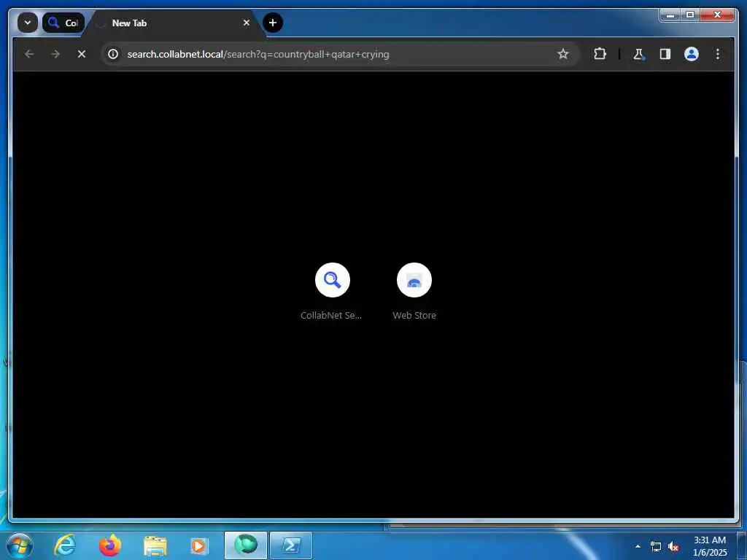Open PowerShell from the taskbar
747x560 pixels.
[291, 545]
